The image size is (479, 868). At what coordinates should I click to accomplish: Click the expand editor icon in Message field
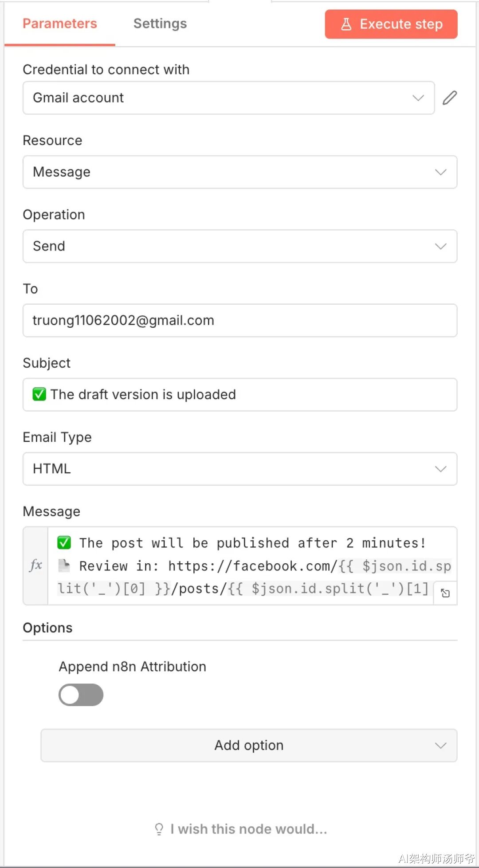point(445,593)
